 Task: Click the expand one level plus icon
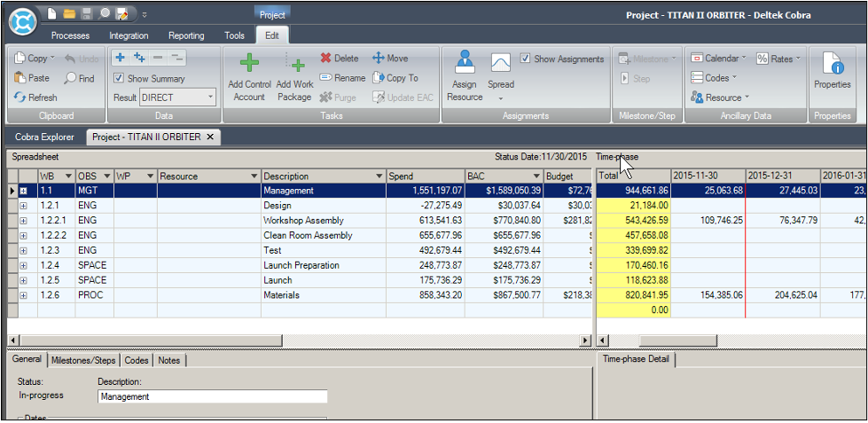121,58
